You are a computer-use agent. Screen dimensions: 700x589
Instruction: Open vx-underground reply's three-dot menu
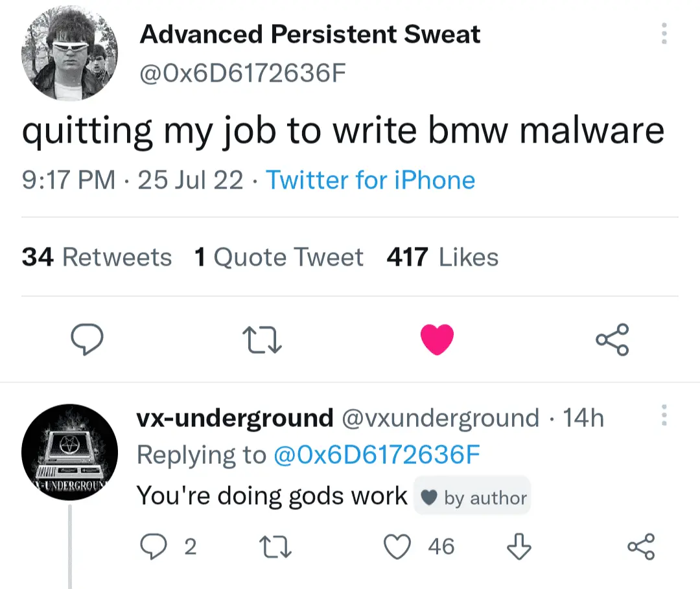(x=663, y=415)
